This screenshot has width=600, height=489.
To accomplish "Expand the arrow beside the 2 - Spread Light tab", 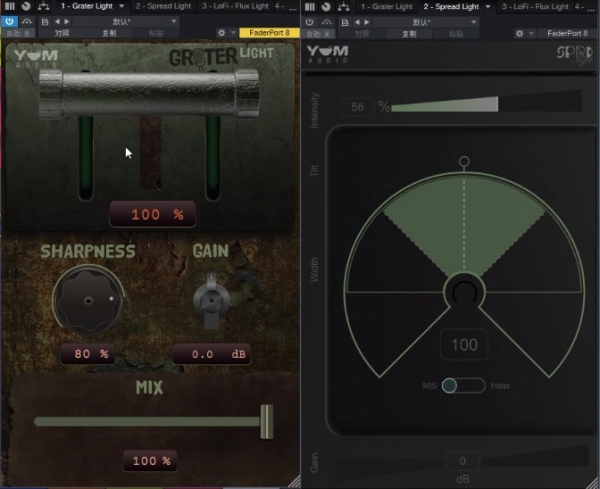I will point(488,7).
